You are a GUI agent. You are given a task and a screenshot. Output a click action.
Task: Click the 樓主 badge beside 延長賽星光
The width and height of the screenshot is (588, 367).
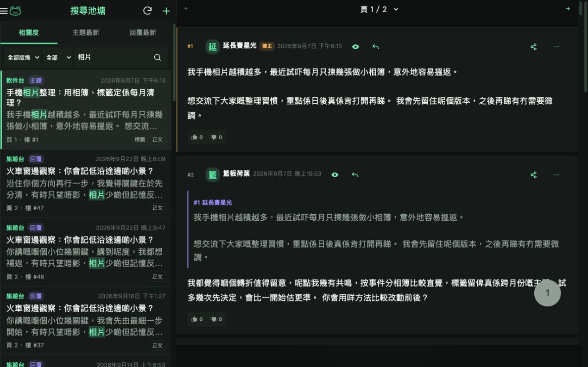(267, 46)
